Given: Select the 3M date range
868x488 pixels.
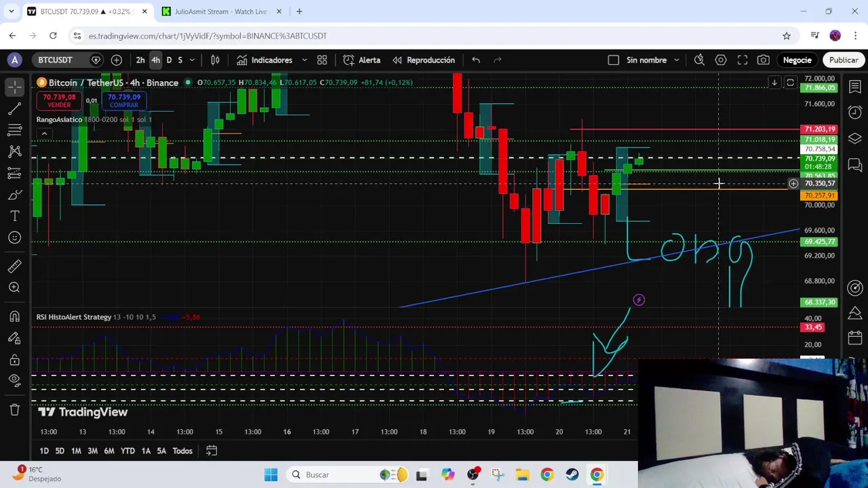Looking at the screenshot, I should [92, 451].
